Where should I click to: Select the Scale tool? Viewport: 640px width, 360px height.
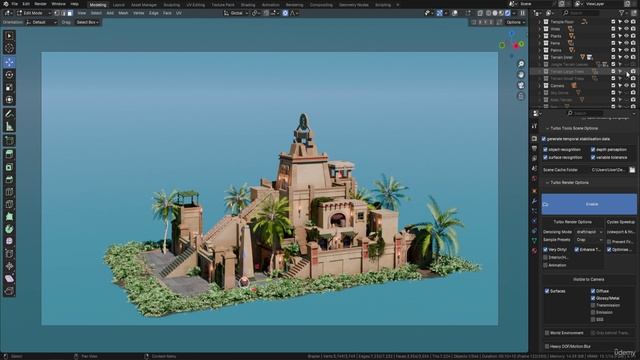coord(9,87)
